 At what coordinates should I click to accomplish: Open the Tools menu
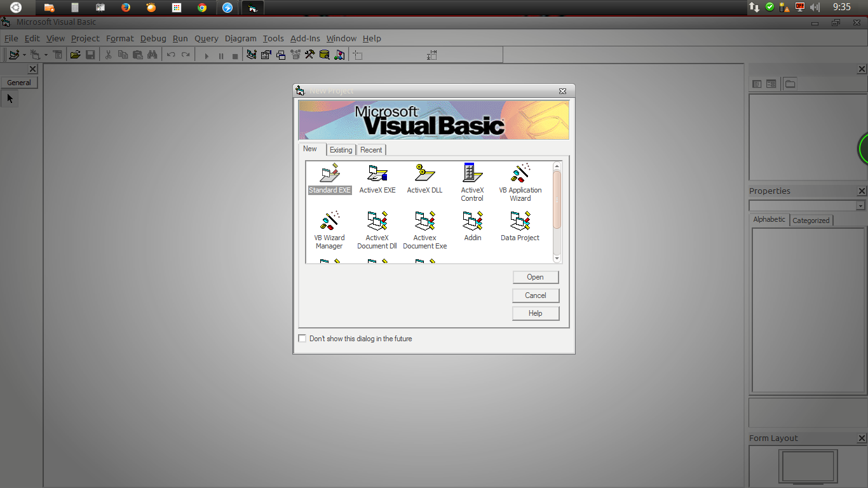click(273, 38)
